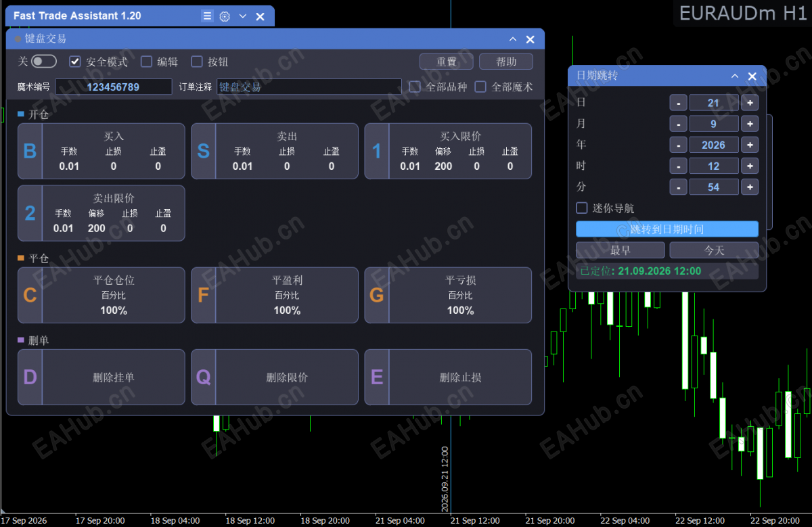This screenshot has height=527, width=812.
Task: Click the 订单注释 comment field
Action: point(309,87)
